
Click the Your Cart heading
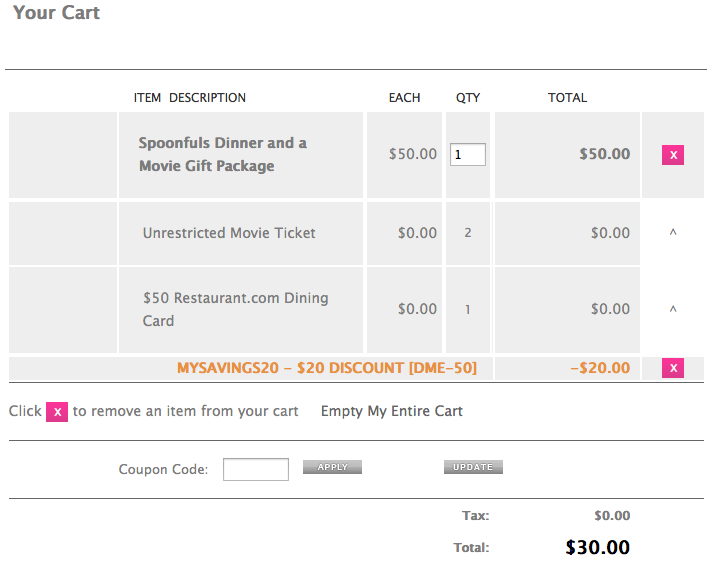(56, 12)
